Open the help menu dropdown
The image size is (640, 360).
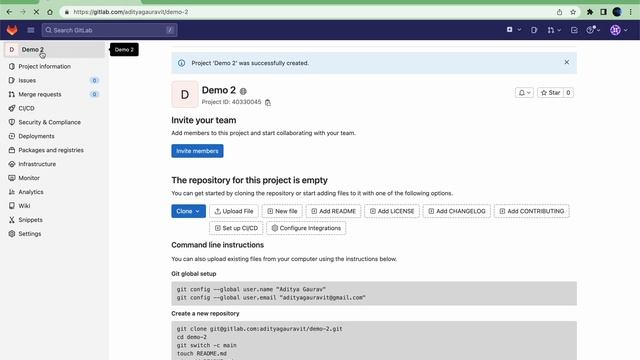593,30
